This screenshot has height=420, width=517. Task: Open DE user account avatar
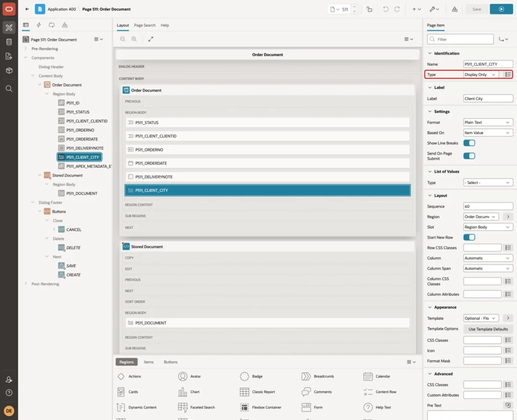click(9, 411)
